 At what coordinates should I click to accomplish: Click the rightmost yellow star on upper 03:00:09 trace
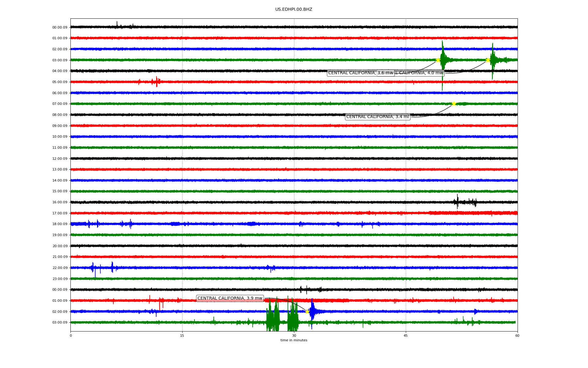(488, 60)
